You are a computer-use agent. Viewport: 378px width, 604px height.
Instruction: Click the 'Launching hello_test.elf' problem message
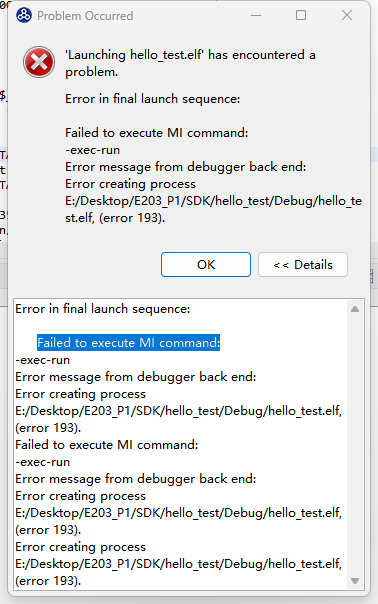click(x=190, y=63)
